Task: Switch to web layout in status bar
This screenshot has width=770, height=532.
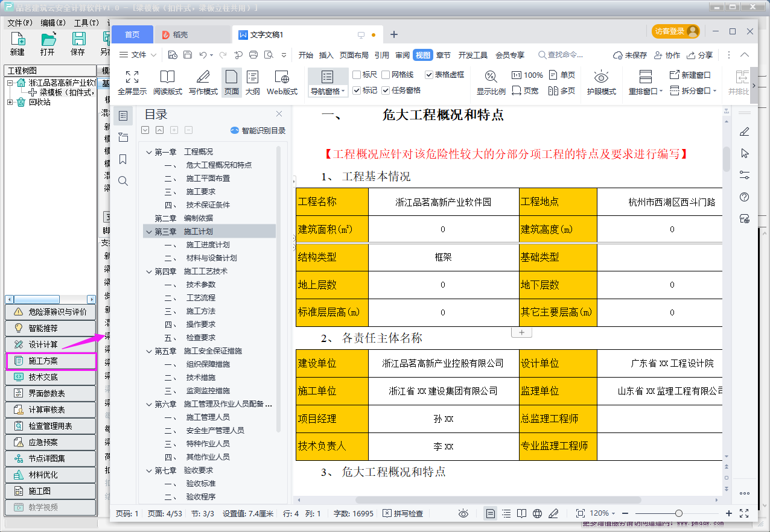Action: pos(537,513)
